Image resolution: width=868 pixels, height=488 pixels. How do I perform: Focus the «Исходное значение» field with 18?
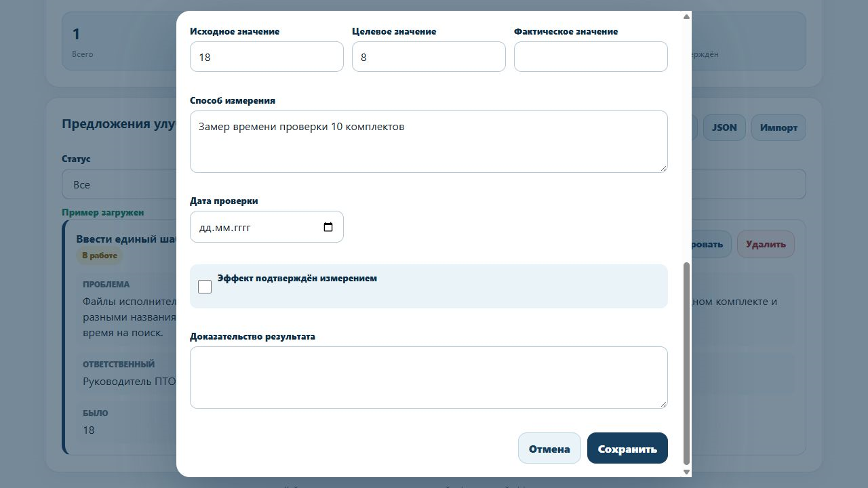tap(267, 56)
